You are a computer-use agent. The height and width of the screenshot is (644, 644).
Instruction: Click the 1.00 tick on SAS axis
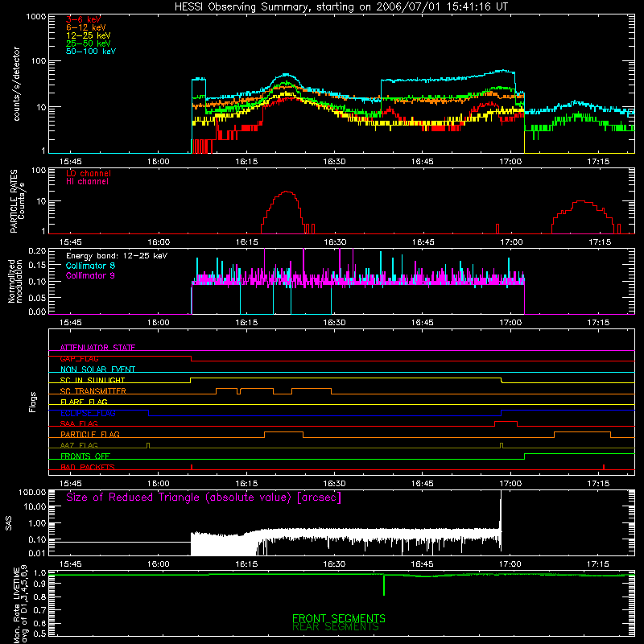pos(37,523)
